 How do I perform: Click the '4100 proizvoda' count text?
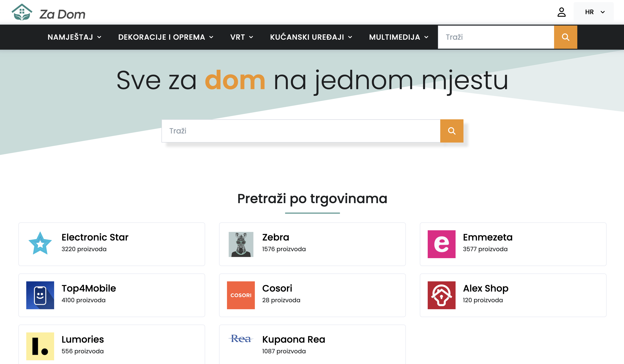click(83, 300)
